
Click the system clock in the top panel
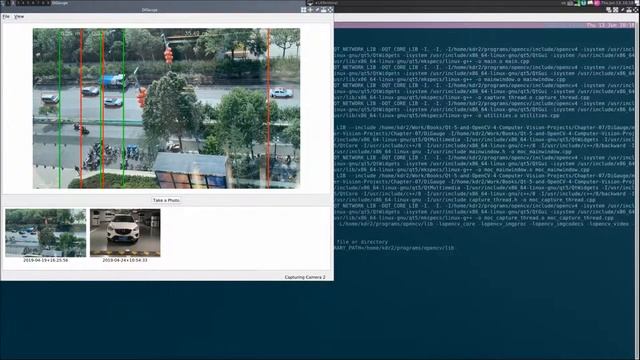(617, 3)
